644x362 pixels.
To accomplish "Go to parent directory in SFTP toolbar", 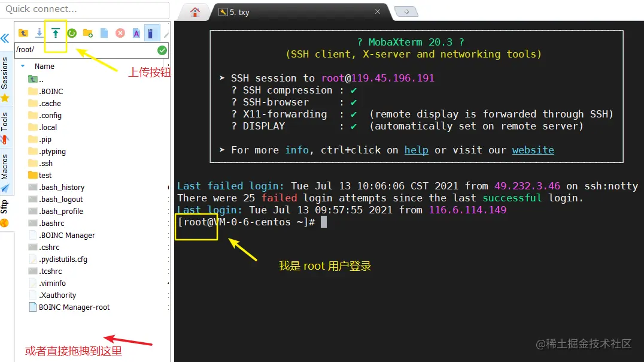I will [23, 33].
